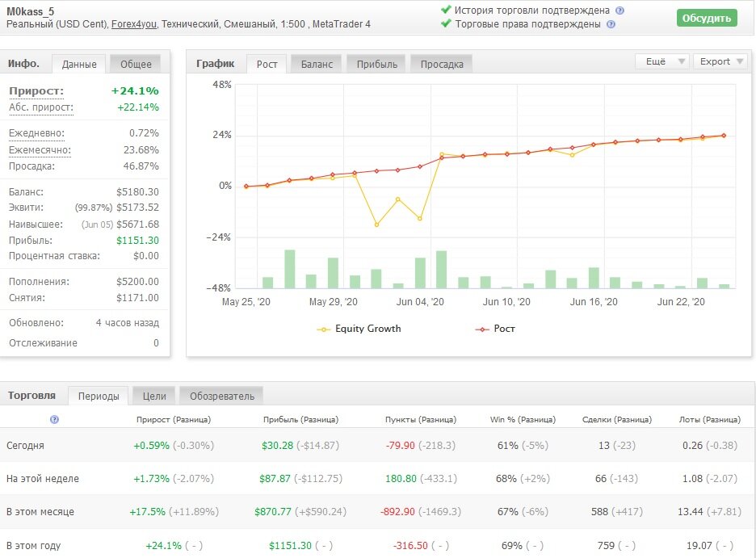The height and width of the screenshot is (558, 756).
Task: Click the equity dip data point near Jun 01
Action: (376, 224)
